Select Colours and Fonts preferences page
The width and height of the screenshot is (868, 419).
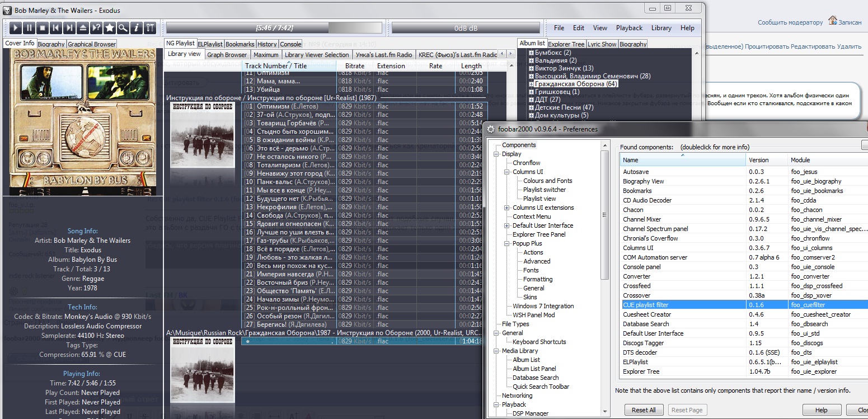(x=548, y=181)
